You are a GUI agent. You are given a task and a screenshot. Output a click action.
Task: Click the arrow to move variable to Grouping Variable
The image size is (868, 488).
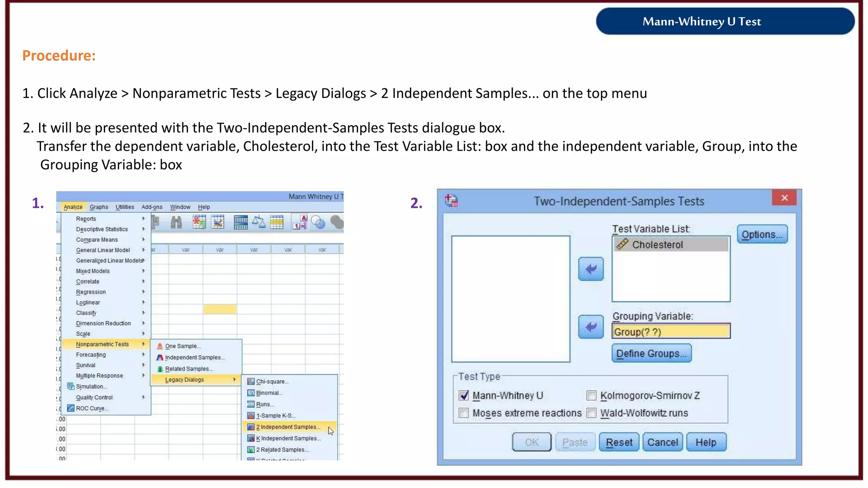point(591,327)
